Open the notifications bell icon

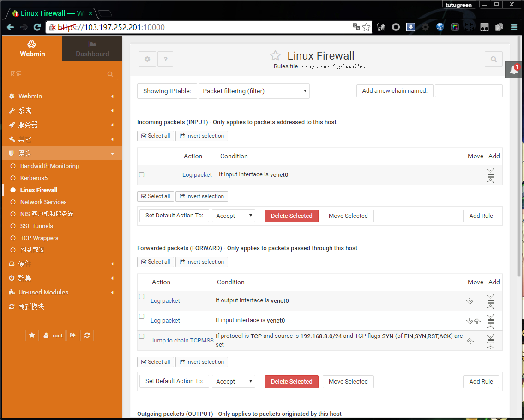click(x=514, y=70)
